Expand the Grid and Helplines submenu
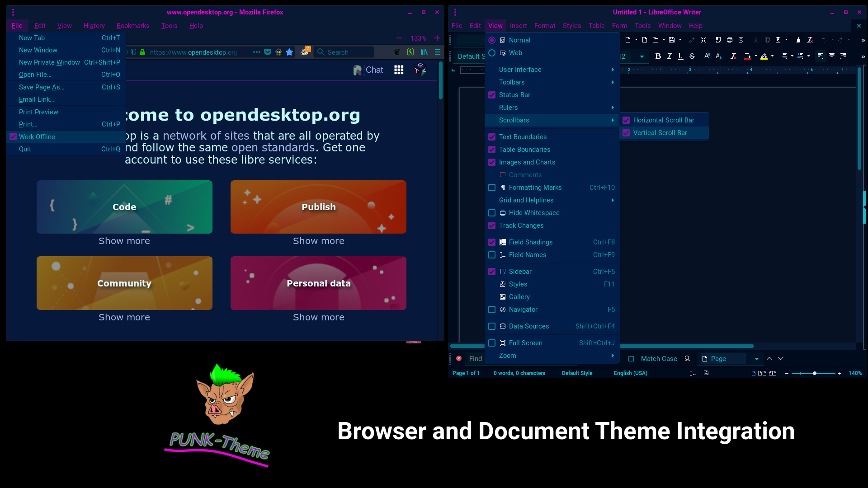This screenshot has height=488, width=868. 552,200
